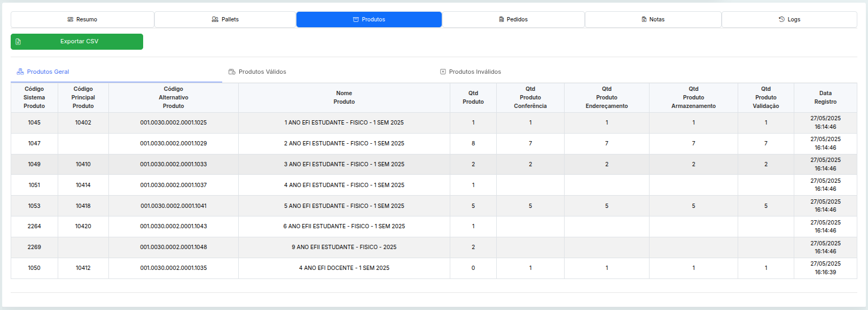
Task: Click the Logs history icon
Action: click(x=781, y=20)
